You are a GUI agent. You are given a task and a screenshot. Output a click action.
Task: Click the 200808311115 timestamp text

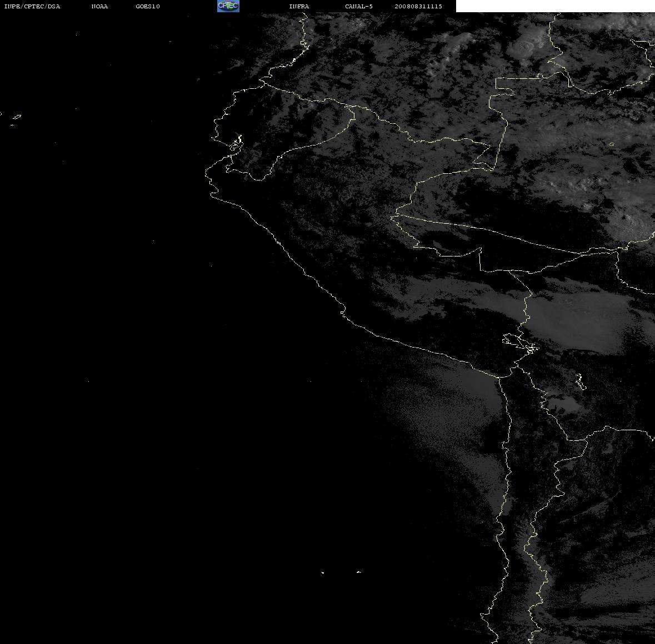coord(418,6)
